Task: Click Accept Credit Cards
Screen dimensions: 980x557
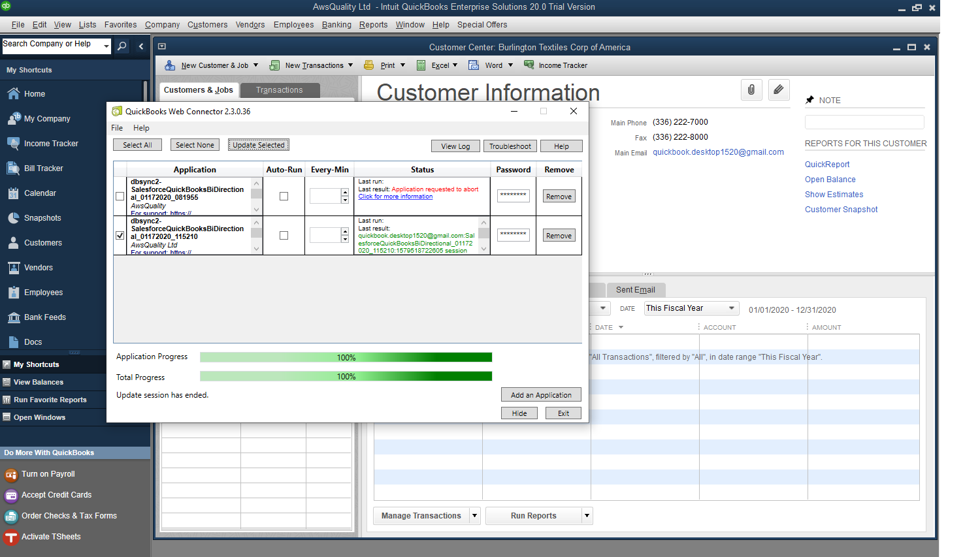Action: tap(56, 495)
